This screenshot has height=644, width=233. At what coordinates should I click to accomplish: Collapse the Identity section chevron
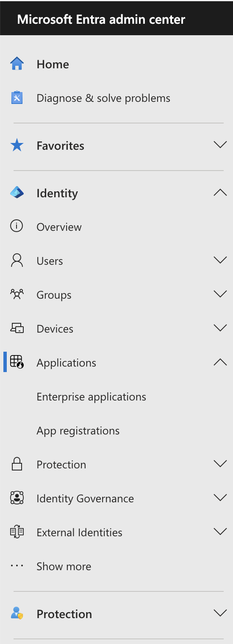point(220,193)
